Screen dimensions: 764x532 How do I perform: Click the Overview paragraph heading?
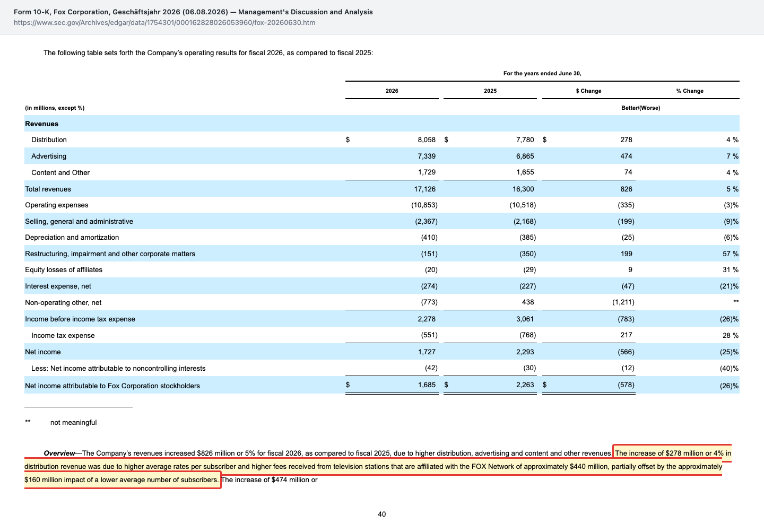tap(59, 453)
